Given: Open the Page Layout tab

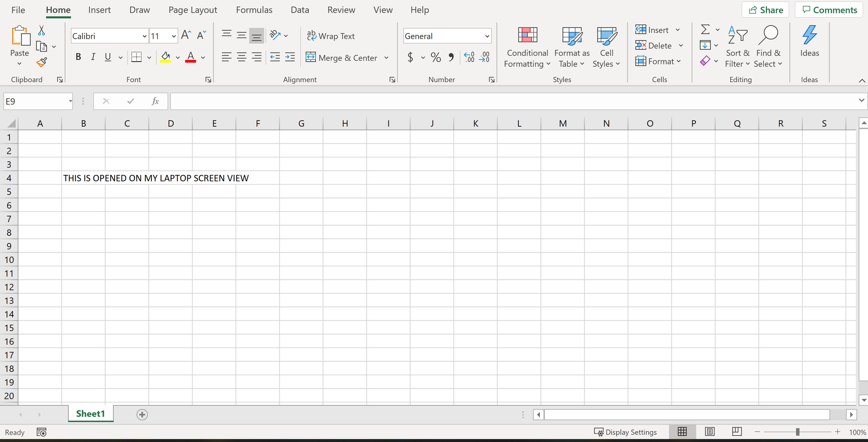Looking at the screenshot, I should [x=193, y=10].
